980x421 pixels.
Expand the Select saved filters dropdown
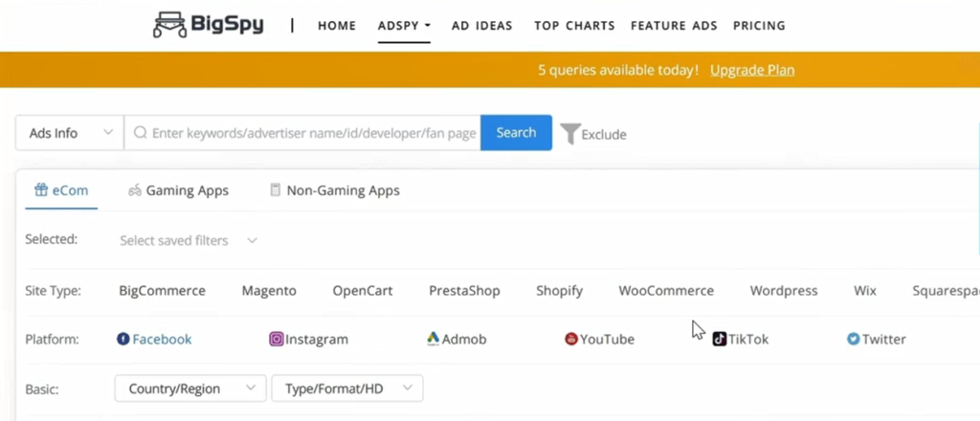pos(189,240)
